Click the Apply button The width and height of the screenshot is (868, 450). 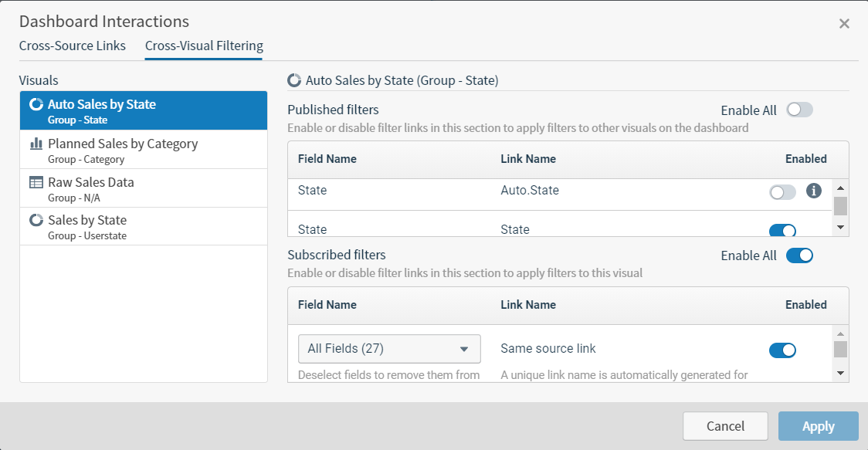tap(818, 426)
